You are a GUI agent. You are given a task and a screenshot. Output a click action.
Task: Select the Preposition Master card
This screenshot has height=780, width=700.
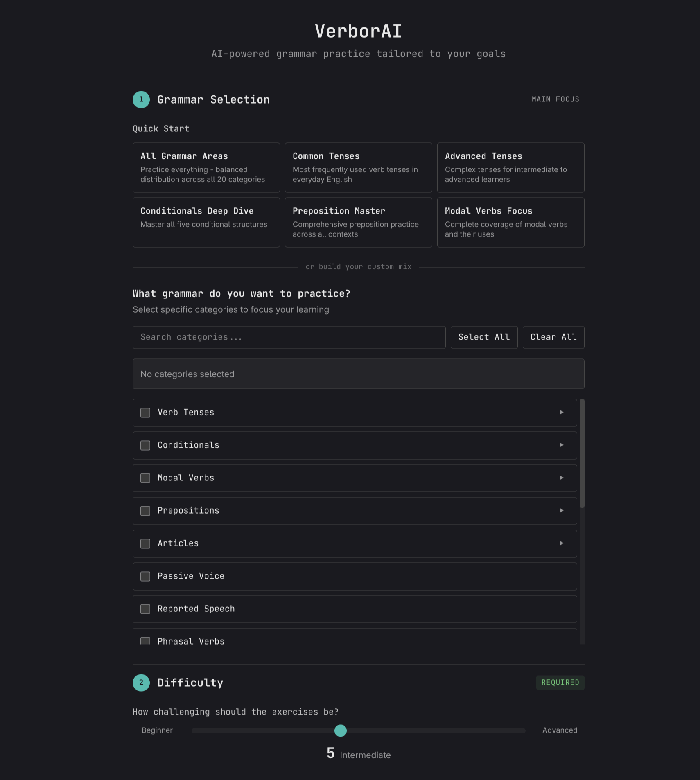358,222
